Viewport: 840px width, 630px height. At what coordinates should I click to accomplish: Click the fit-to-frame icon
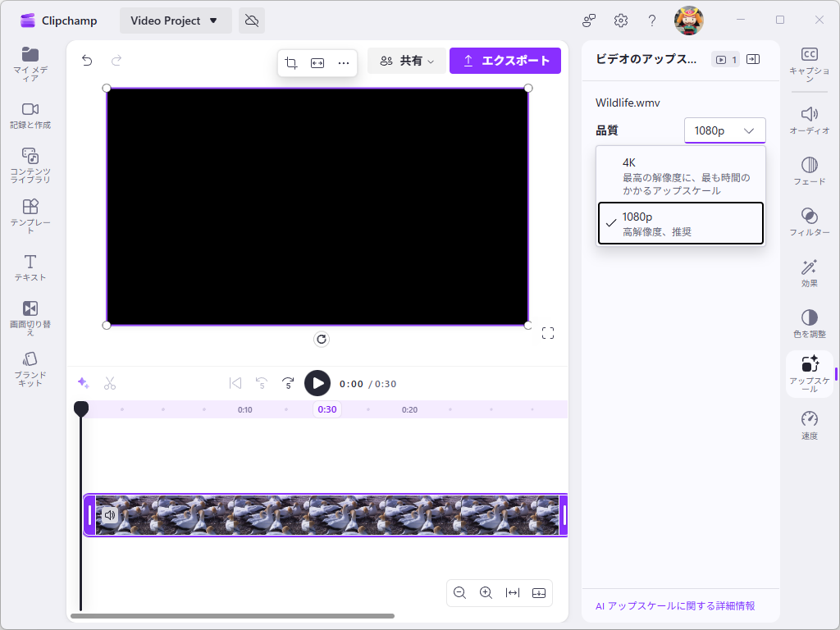(317, 63)
